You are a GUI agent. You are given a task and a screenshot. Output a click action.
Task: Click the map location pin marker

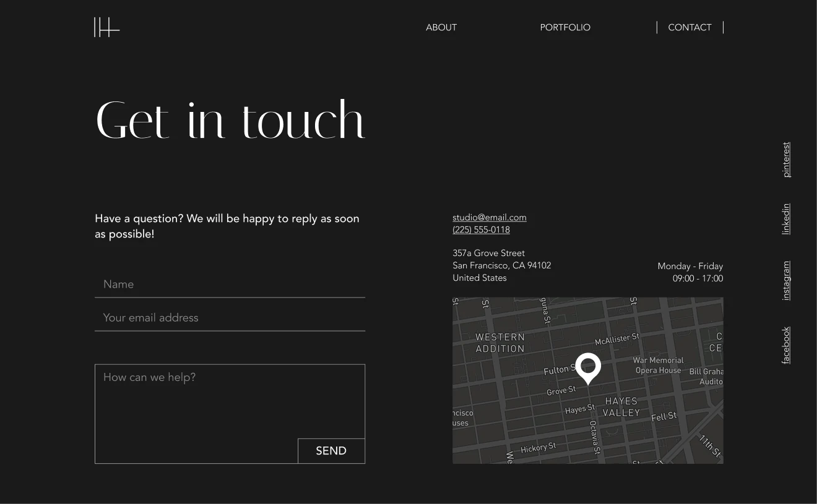tap(588, 369)
